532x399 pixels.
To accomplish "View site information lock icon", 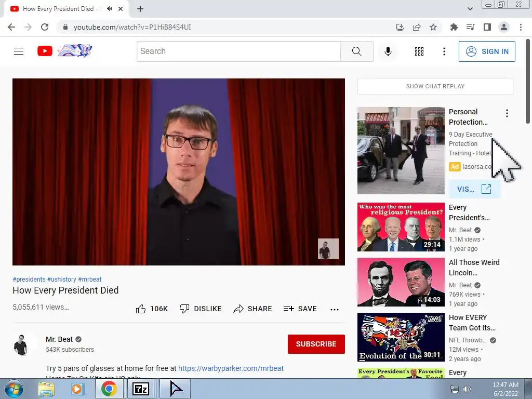I will (65, 27).
